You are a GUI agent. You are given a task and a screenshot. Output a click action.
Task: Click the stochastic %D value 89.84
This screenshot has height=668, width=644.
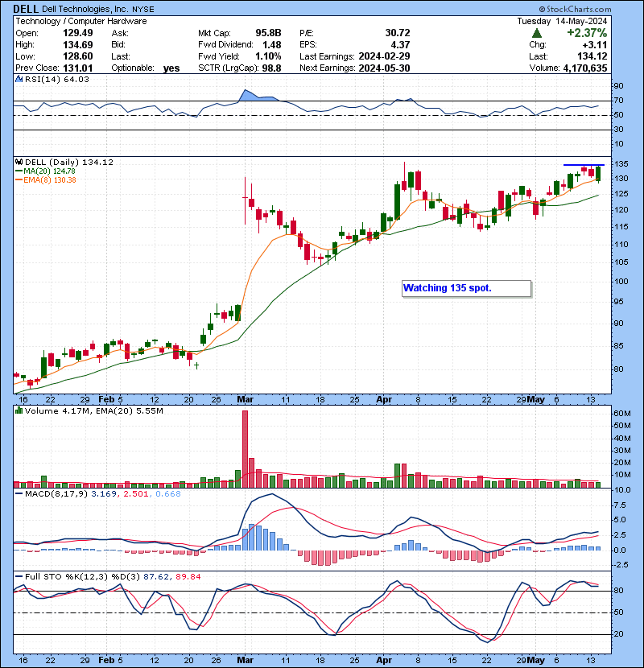pyautogui.click(x=188, y=577)
